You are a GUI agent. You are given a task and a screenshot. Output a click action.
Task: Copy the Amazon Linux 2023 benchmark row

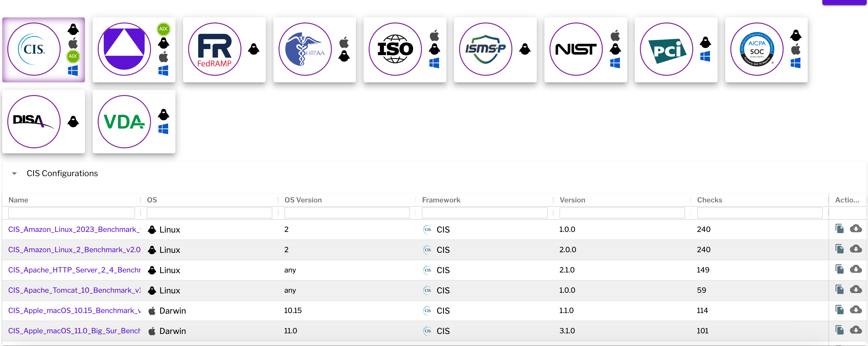coord(839,228)
